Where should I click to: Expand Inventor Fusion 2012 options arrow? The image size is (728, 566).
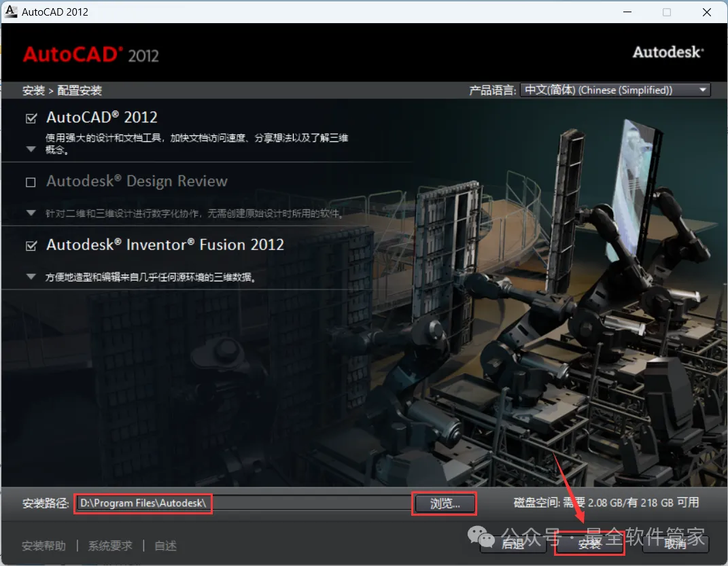tap(31, 277)
